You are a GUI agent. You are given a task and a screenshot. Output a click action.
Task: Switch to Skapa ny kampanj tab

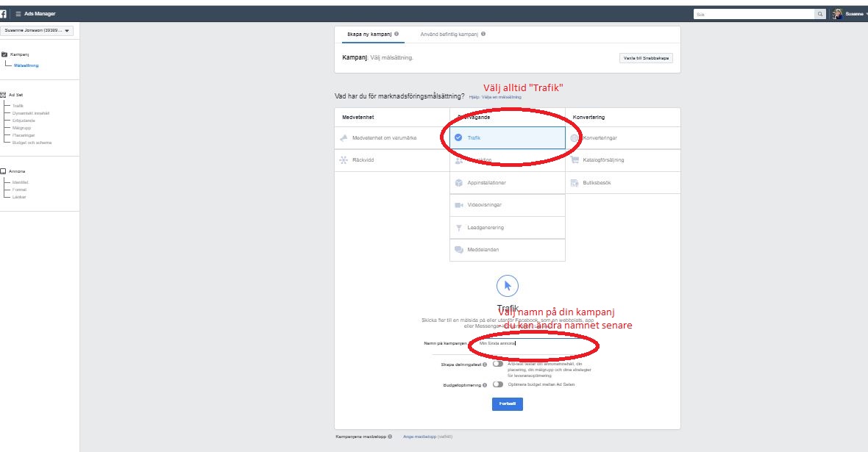point(369,34)
